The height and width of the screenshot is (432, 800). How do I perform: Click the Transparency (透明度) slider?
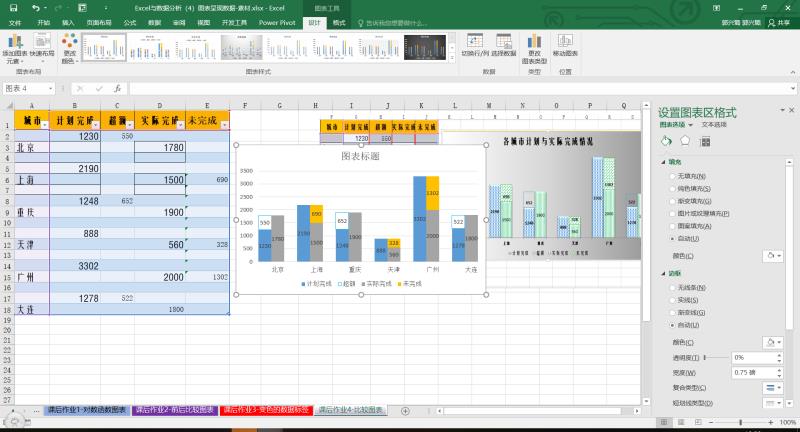(x=716, y=358)
